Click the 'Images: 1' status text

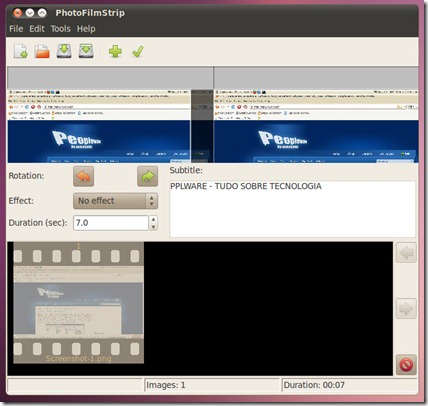point(166,385)
